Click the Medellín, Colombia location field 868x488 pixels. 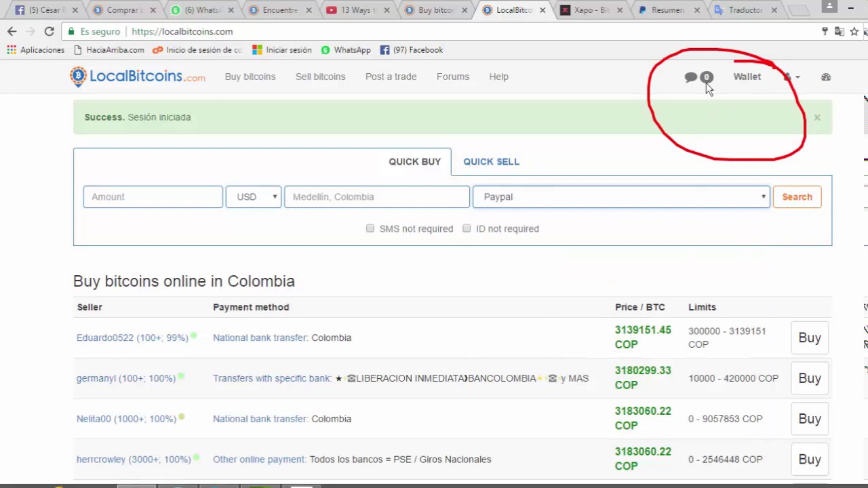376,197
